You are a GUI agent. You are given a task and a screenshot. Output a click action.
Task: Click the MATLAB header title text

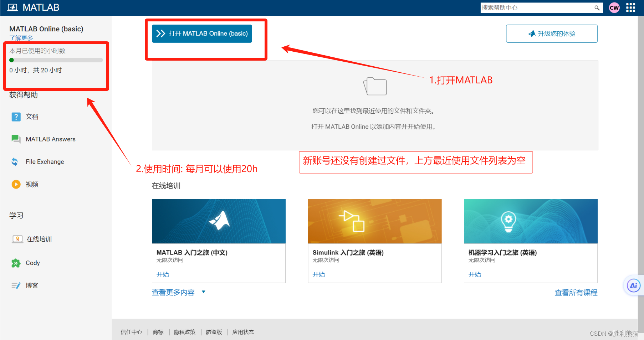(x=41, y=7)
